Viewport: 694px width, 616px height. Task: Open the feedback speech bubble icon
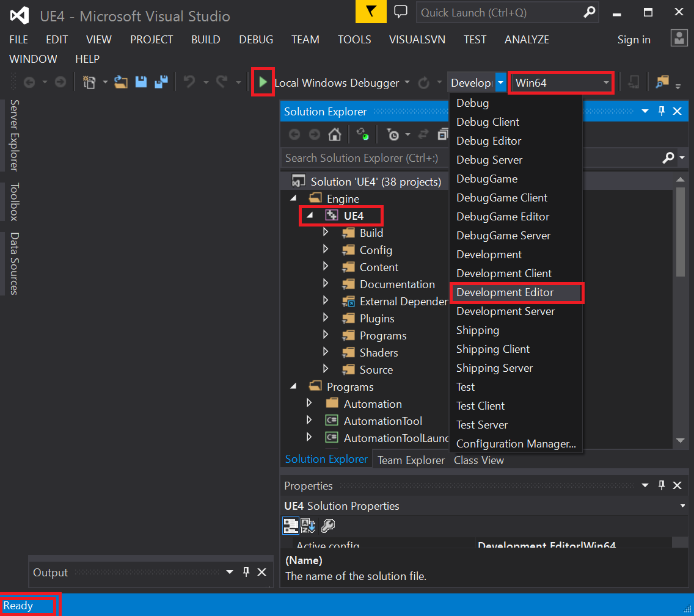click(x=401, y=12)
